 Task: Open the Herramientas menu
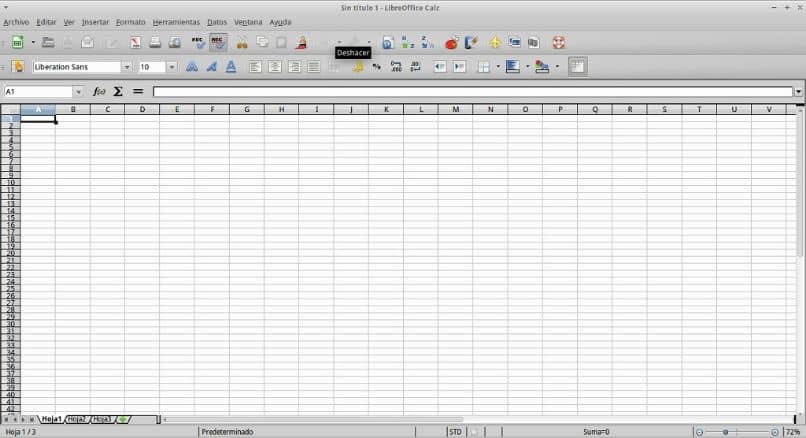point(176,22)
